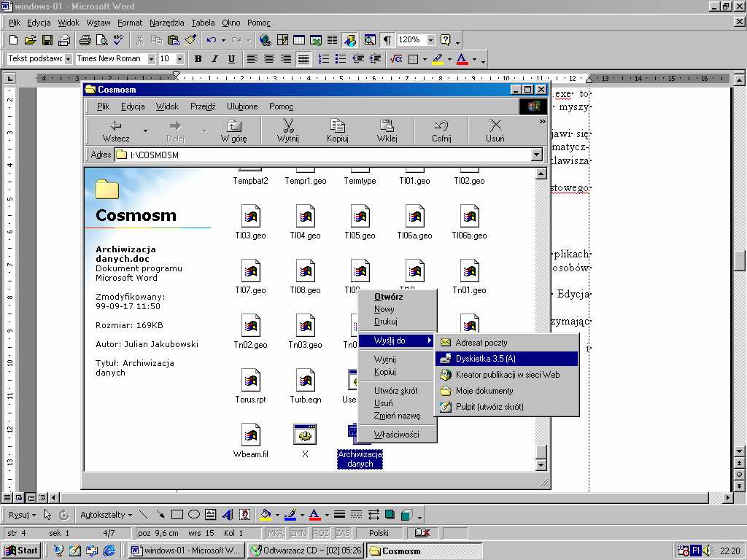The image size is (747, 560).
Task: Save the Word document with the floppy icon
Action: pos(47,40)
